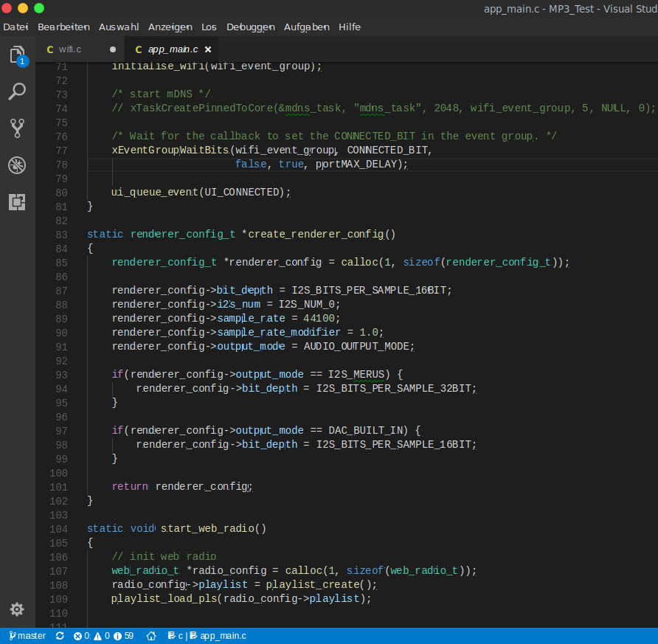Screen dimensions: 658x644
Task: Open the Datei menu
Action: click(x=15, y=27)
